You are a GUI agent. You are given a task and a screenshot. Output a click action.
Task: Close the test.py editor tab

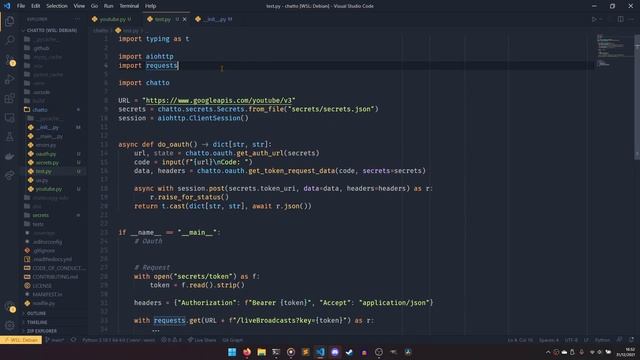184,19
